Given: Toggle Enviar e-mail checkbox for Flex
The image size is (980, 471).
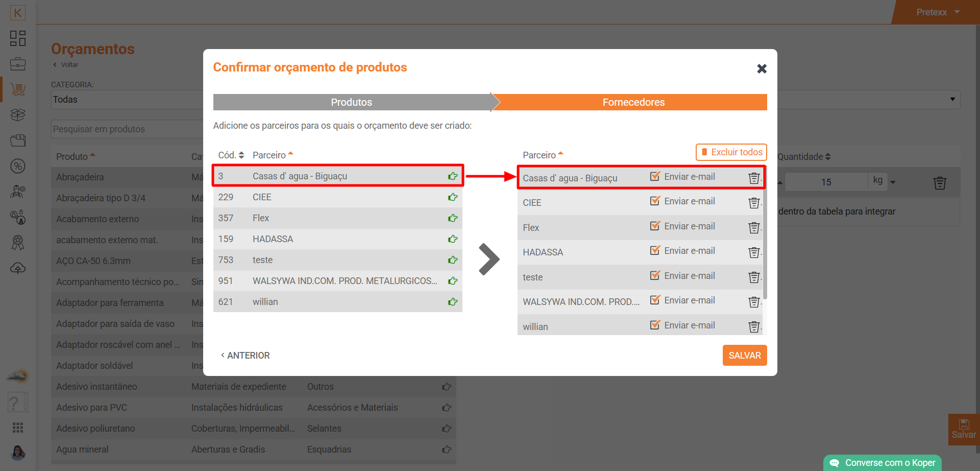Looking at the screenshot, I should click(655, 226).
